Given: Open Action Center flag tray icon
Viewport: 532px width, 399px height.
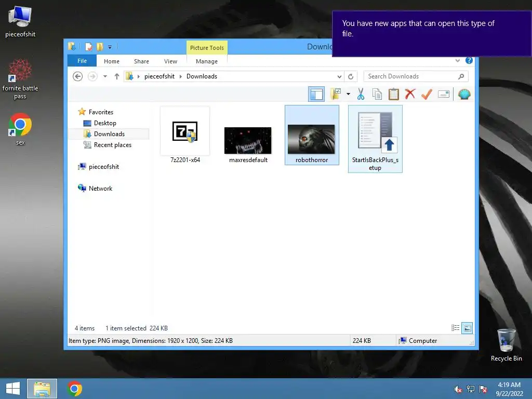Looking at the screenshot, I should click(x=483, y=389).
